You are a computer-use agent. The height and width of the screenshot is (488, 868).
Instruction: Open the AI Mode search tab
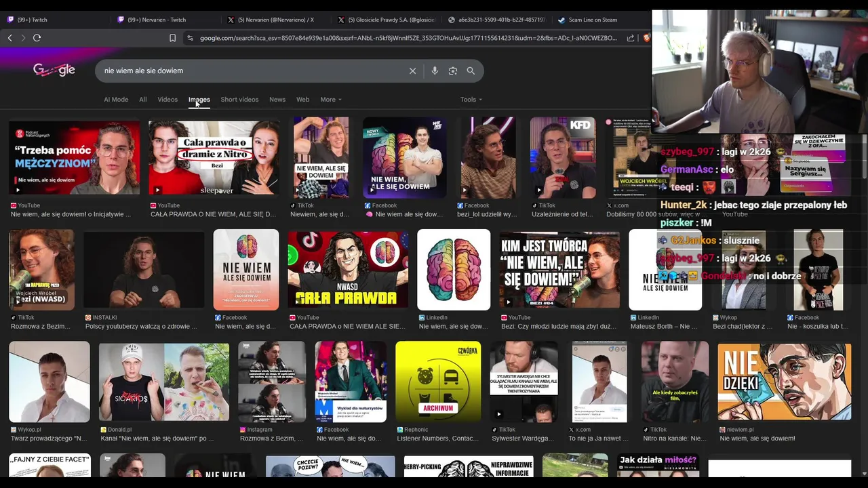point(116,100)
